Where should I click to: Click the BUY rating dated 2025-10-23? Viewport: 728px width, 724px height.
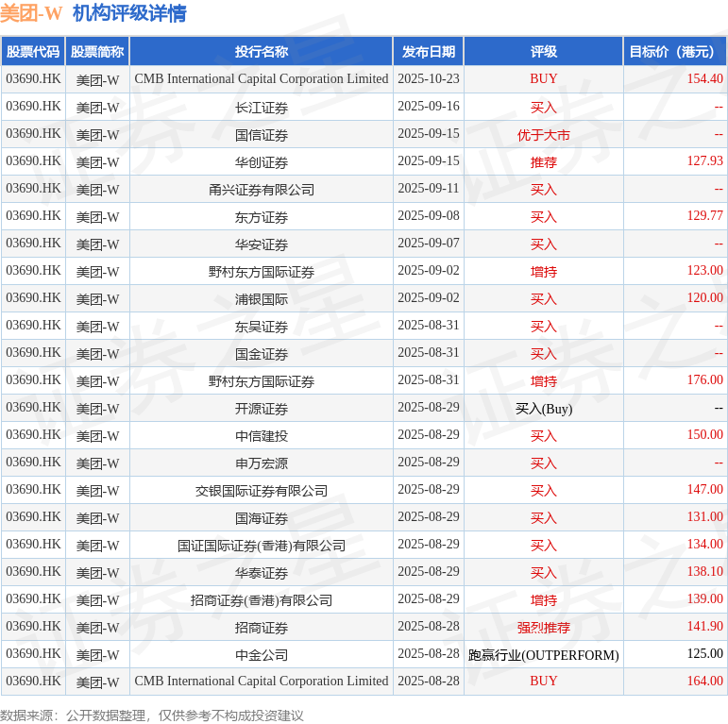[544, 78]
